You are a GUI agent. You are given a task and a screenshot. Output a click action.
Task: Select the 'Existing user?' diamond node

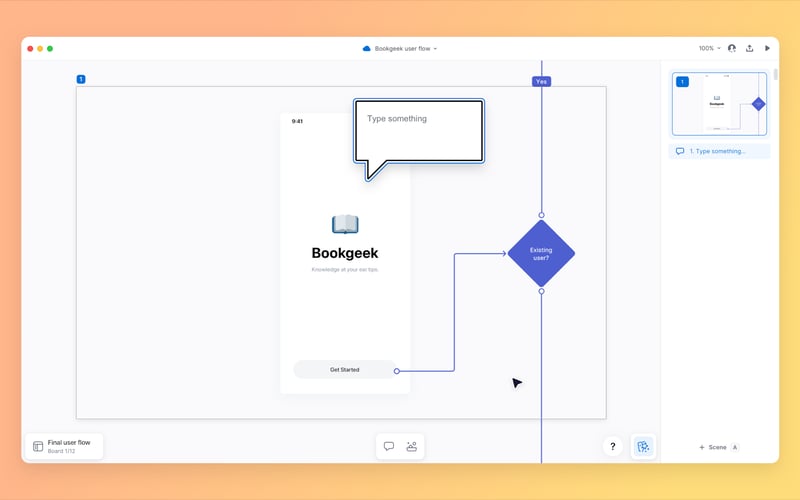(x=541, y=254)
